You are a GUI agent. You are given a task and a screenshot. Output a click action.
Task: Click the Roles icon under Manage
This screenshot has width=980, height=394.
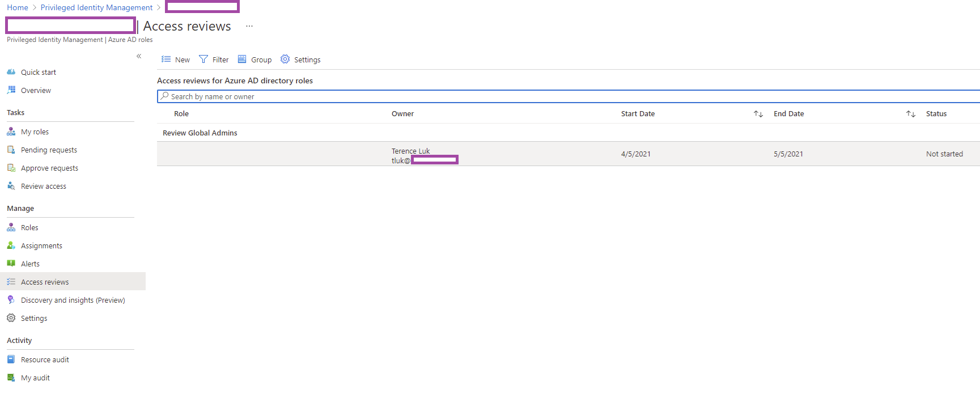pos(11,227)
